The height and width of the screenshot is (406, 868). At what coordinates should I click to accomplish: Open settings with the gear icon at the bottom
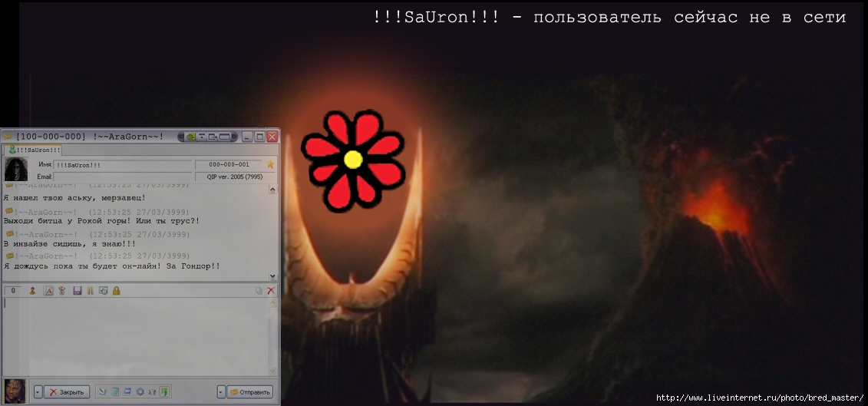coord(140,391)
